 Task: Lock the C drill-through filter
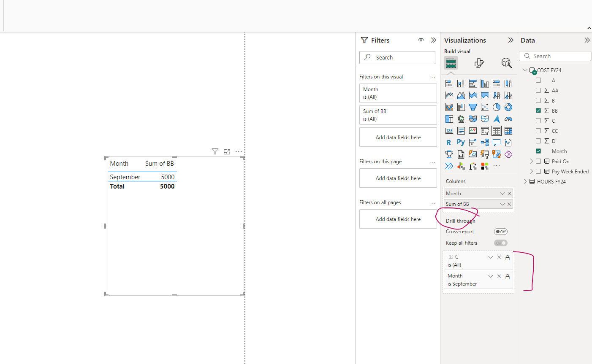point(508,257)
